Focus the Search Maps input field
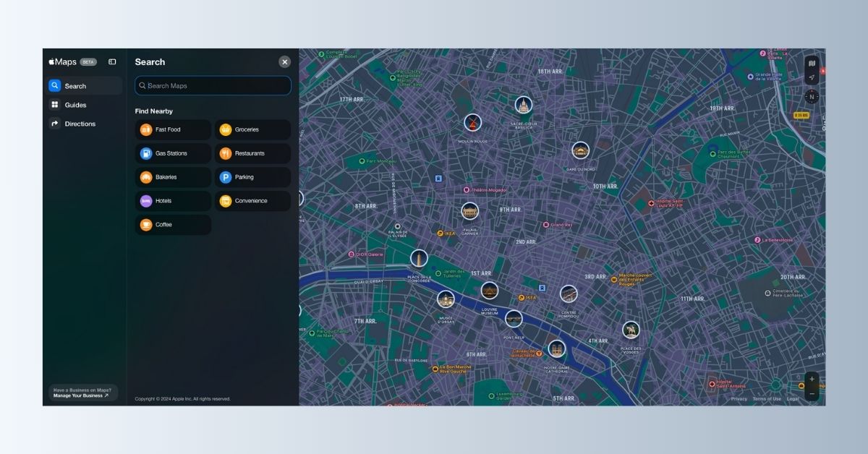Image resolution: width=868 pixels, height=454 pixels. click(213, 86)
